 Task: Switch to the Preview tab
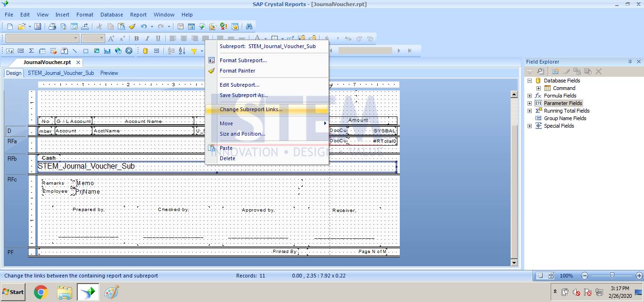(109, 73)
